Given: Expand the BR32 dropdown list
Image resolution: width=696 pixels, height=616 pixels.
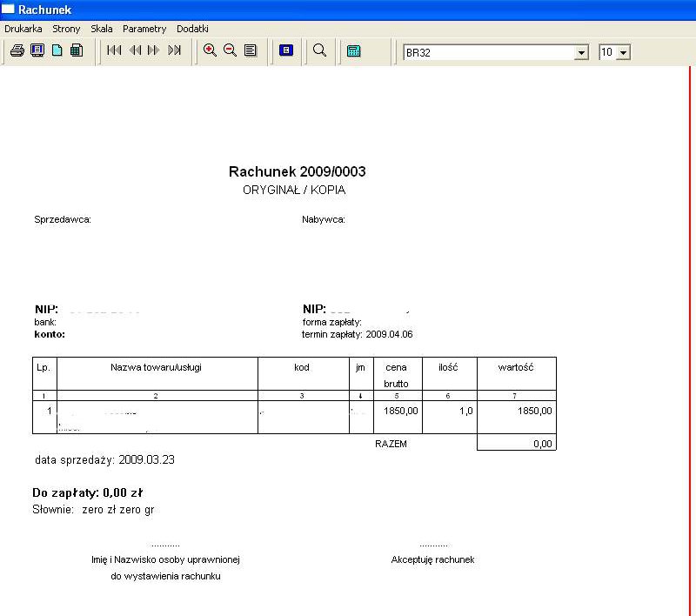Looking at the screenshot, I should click(581, 53).
